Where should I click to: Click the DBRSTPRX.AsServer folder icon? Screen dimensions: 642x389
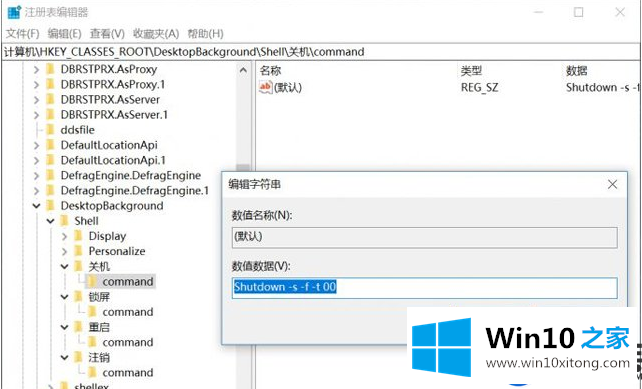[x=50, y=100]
